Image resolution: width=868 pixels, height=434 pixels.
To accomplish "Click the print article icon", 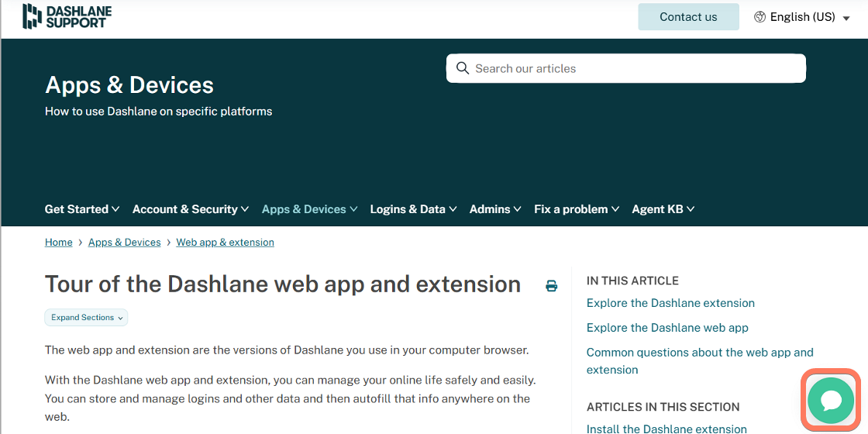I will (551, 286).
